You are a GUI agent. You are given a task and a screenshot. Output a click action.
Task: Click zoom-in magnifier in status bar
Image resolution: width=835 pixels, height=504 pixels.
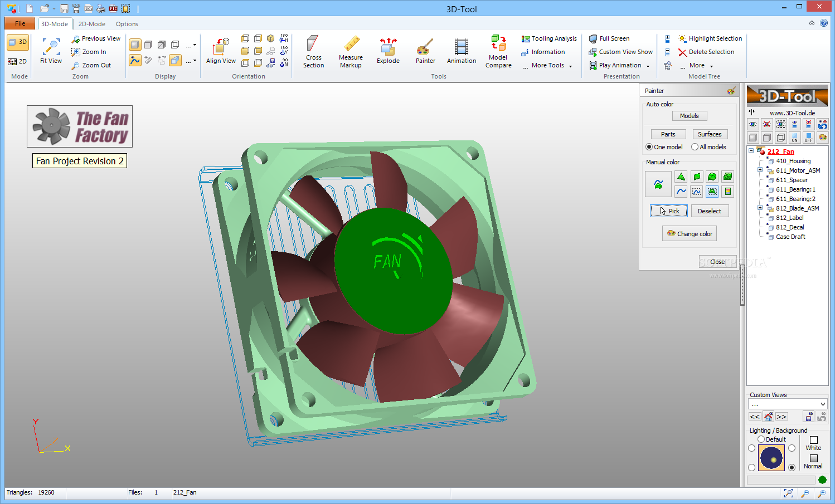[x=822, y=493]
